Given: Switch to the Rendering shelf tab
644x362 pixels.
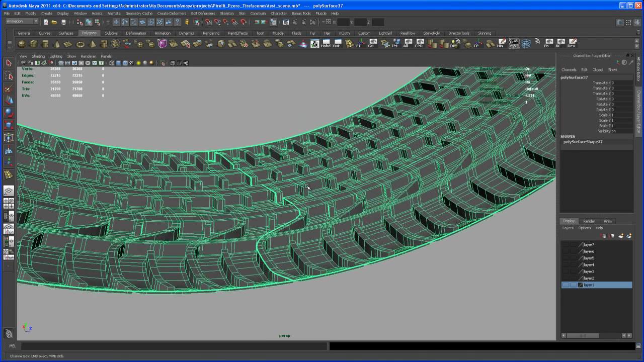Looking at the screenshot, I should [x=211, y=33].
